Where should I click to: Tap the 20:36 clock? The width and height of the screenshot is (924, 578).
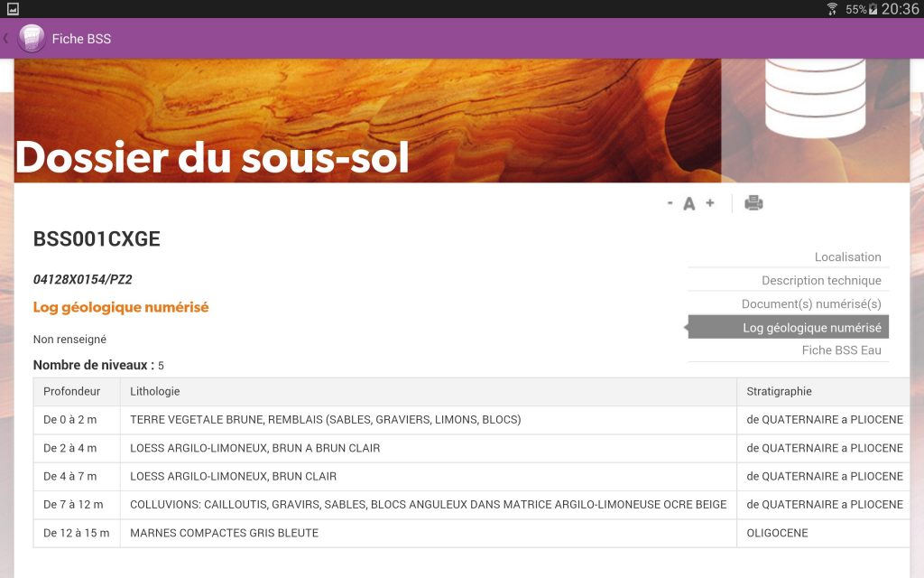coord(901,9)
